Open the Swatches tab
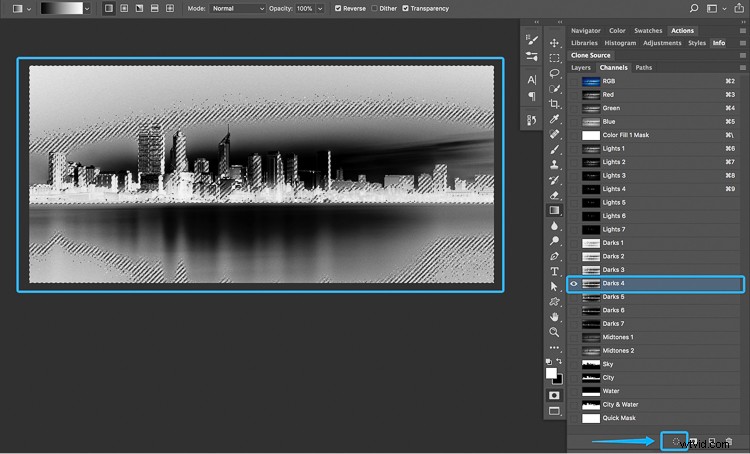 pos(648,31)
